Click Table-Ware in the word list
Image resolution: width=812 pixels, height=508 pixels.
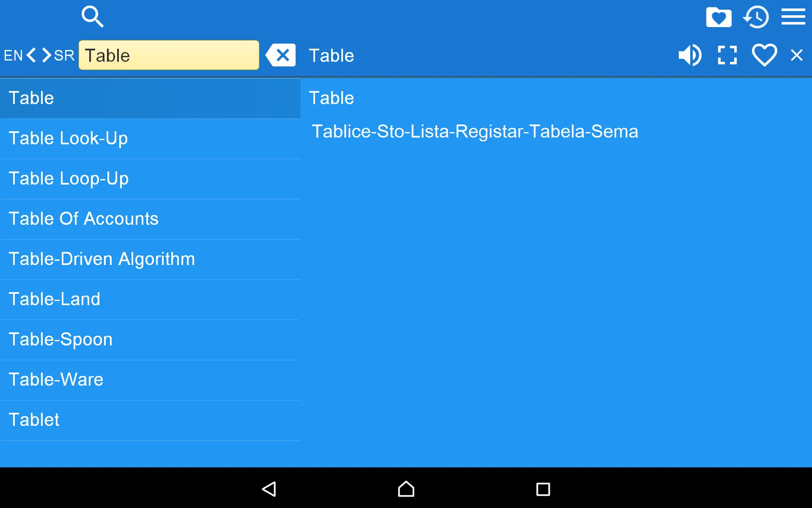(56, 379)
